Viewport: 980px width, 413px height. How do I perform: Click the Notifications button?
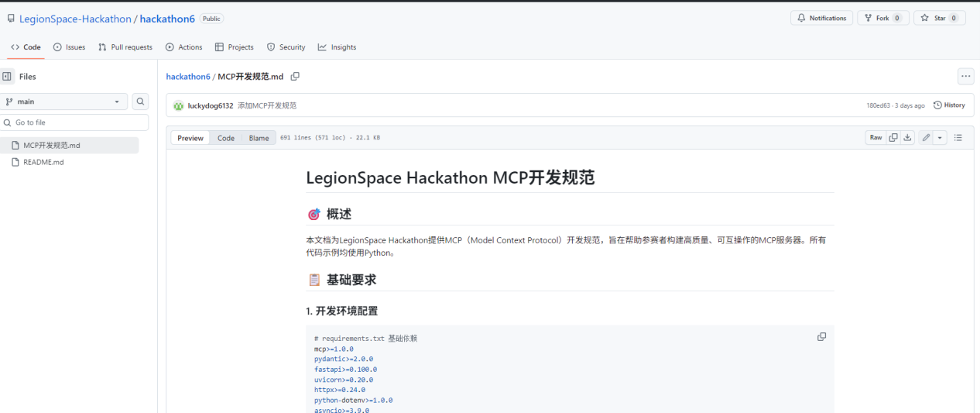[x=821, y=18]
